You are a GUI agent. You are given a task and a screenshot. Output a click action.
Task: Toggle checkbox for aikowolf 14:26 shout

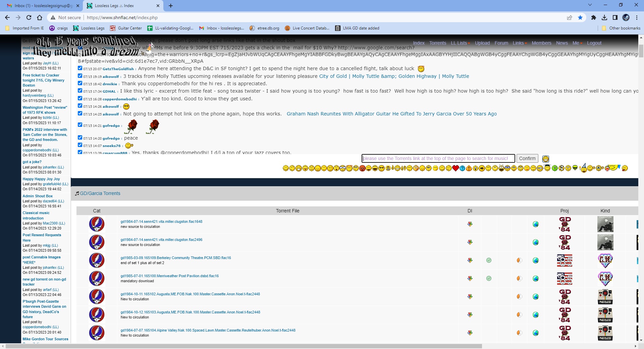[x=80, y=105]
